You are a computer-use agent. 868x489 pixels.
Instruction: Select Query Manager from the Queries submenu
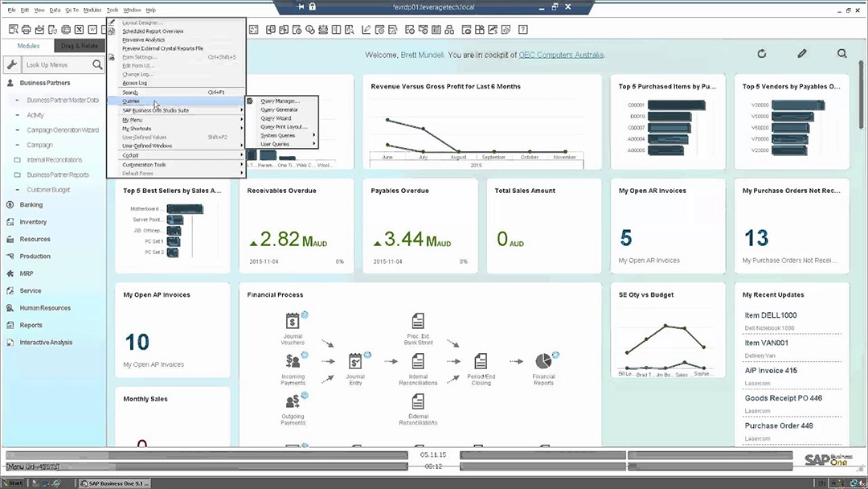(x=280, y=101)
